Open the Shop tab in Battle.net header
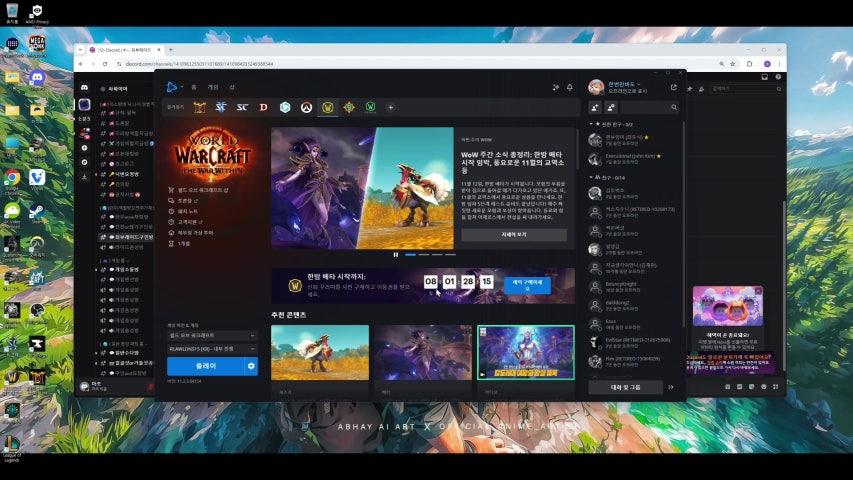This screenshot has height=480, width=853. click(x=231, y=87)
